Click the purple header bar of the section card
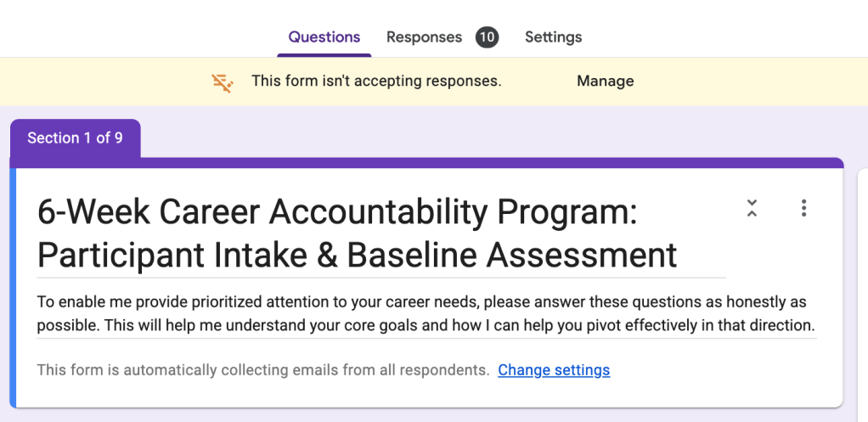The width and height of the screenshot is (868, 422). pyautogui.click(x=493, y=162)
